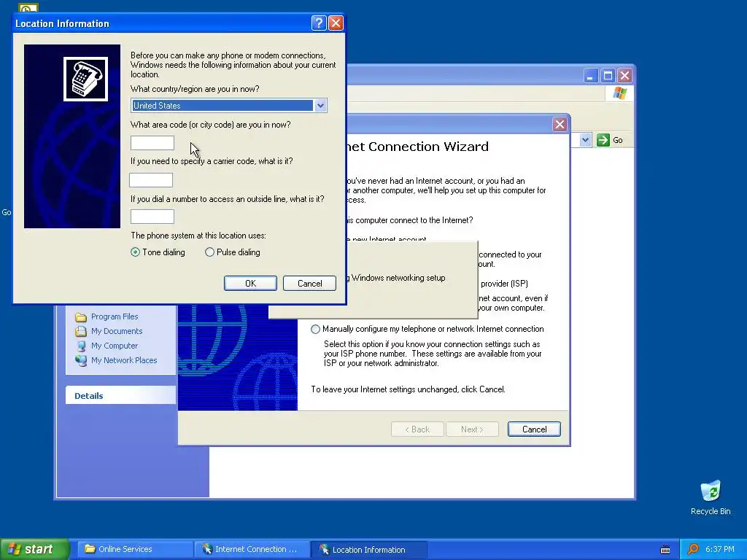Click the 6:37 PM clock

pyautogui.click(x=720, y=550)
